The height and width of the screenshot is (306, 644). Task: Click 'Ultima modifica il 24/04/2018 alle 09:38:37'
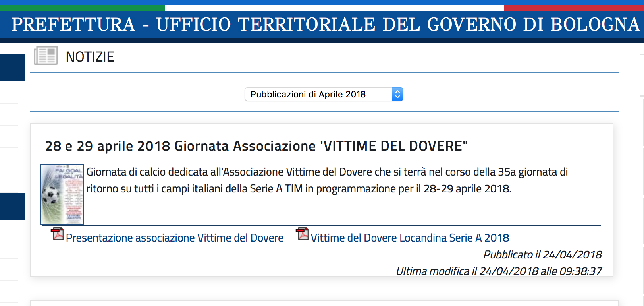[x=499, y=271]
